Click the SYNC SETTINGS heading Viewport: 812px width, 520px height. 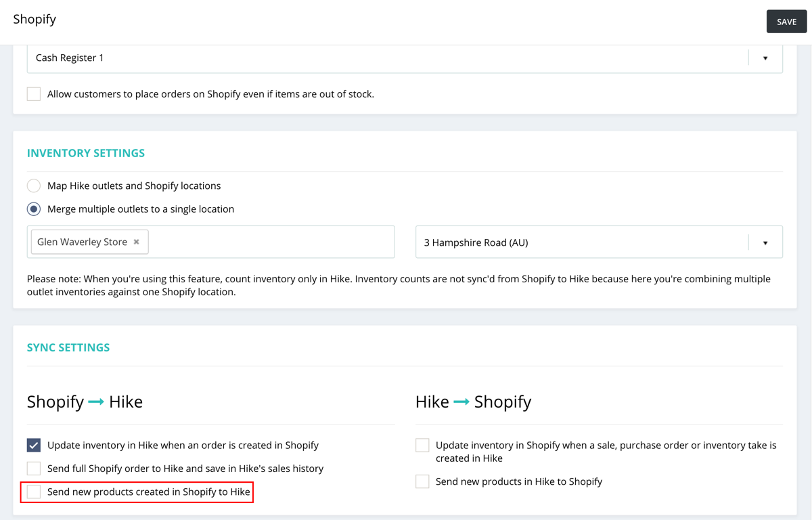click(x=68, y=347)
